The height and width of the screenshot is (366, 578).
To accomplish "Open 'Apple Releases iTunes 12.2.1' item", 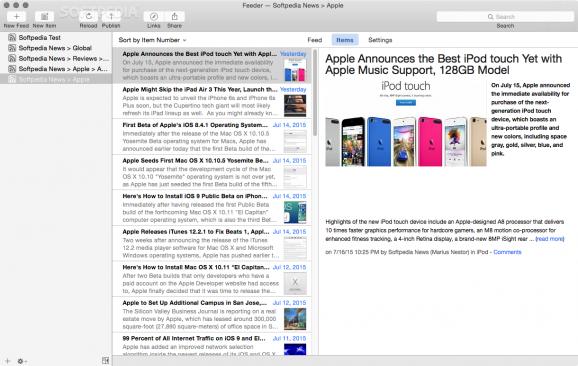I will coord(212,243).
